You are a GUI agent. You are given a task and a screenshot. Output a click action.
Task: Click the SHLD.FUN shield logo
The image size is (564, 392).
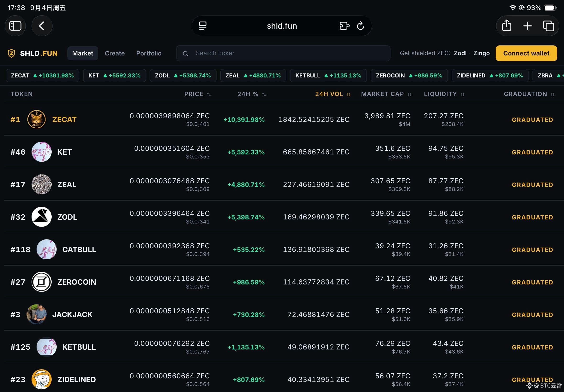[x=11, y=53]
